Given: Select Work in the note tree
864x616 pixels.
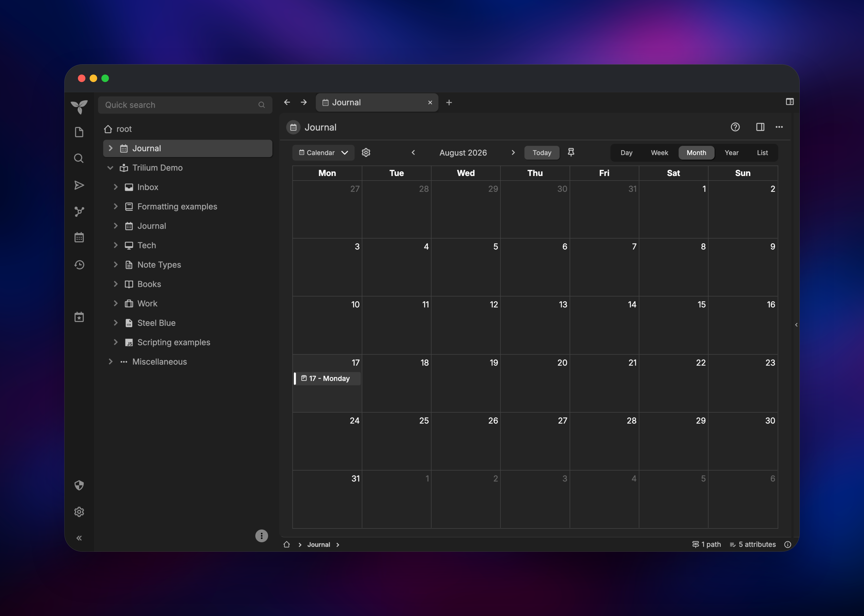Looking at the screenshot, I should (147, 303).
